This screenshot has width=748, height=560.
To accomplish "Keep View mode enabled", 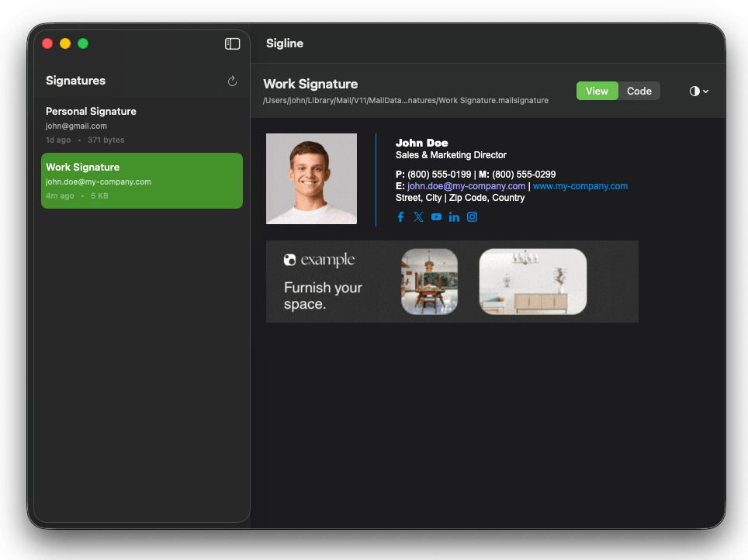I will [x=597, y=91].
